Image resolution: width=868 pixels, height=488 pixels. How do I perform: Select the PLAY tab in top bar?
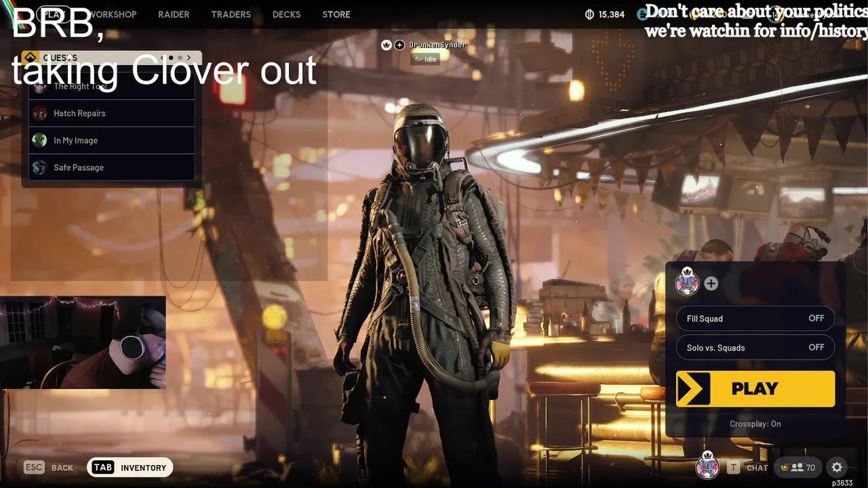(54, 14)
